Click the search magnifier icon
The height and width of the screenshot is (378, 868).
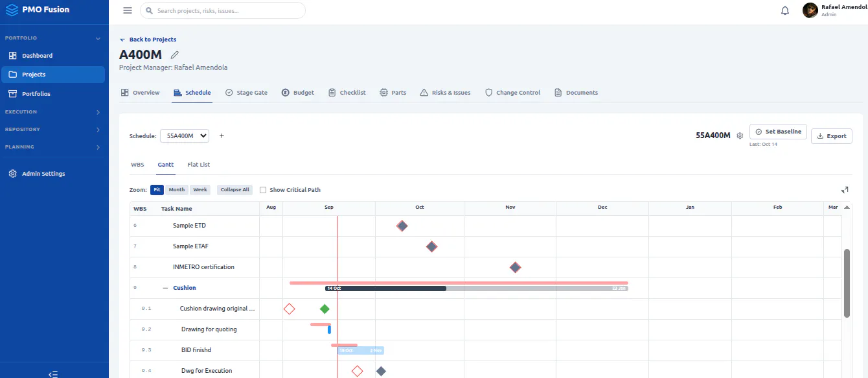pos(150,11)
